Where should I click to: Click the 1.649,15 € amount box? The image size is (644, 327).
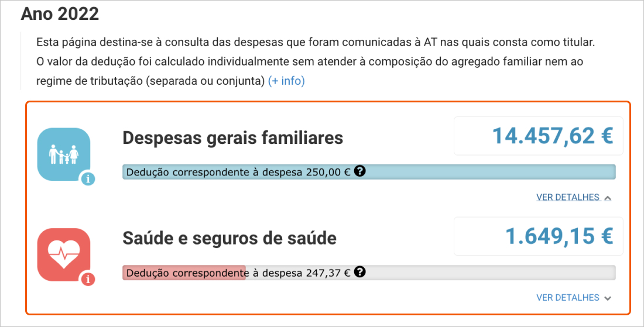coord(538,236)
